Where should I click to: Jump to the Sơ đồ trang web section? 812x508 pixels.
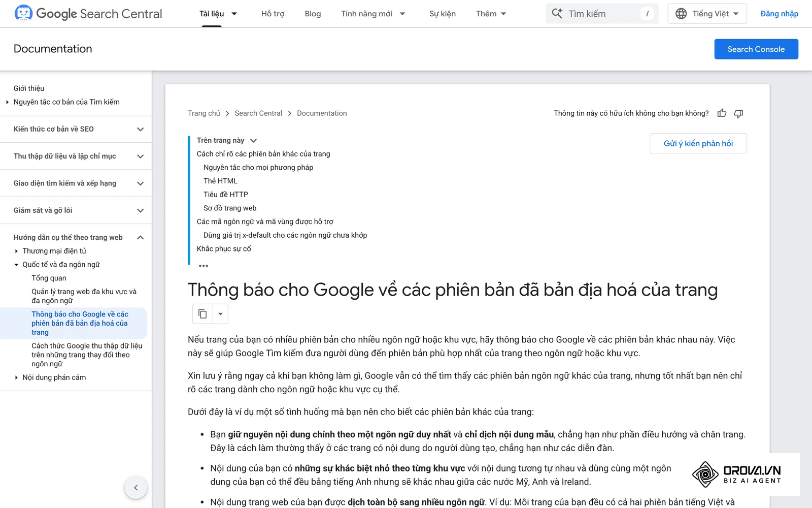coord(230,208)
